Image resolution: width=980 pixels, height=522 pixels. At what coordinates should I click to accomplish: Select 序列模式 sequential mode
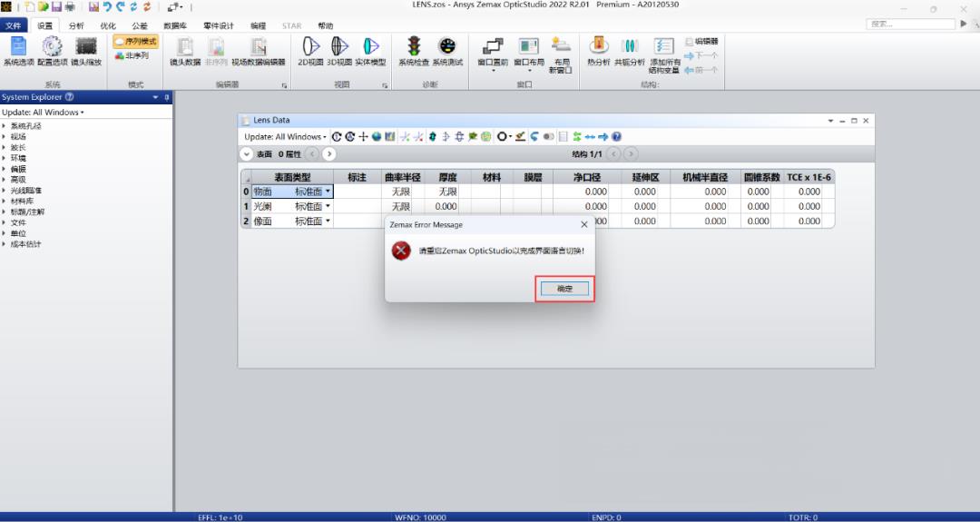coord(135,41)
